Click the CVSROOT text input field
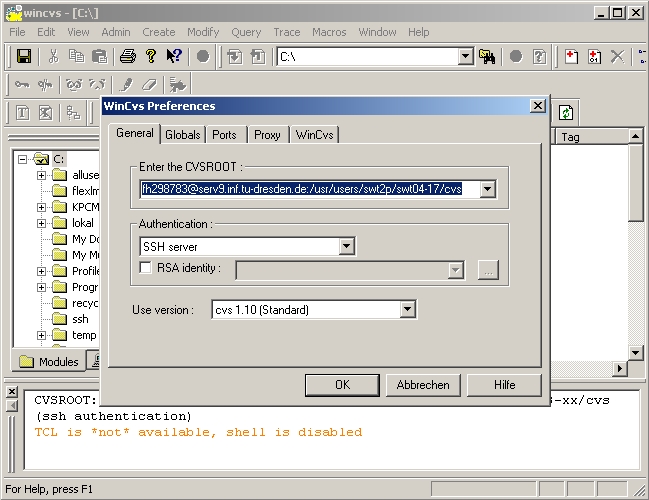Screen dimensions: 649x500 (x=310, y=189)
